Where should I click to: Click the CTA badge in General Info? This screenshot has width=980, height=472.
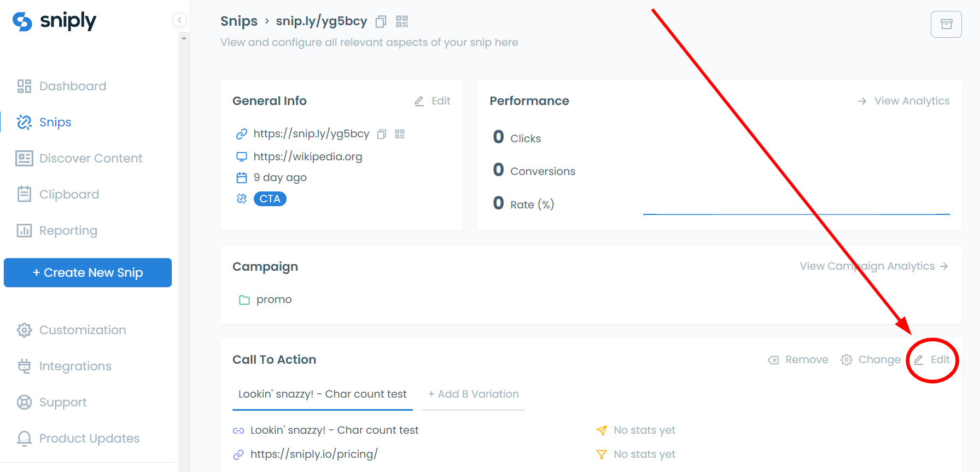click(x=270, y=199)
